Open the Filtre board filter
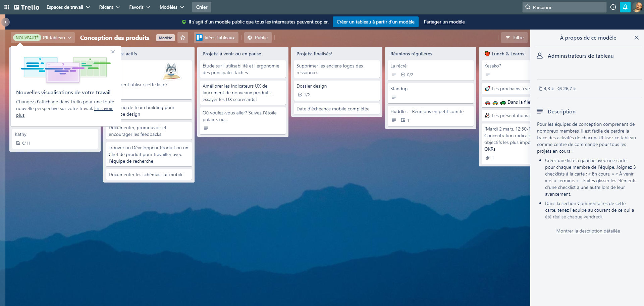Viewport: 644px width, 306px height. click(x=515, y=38)
